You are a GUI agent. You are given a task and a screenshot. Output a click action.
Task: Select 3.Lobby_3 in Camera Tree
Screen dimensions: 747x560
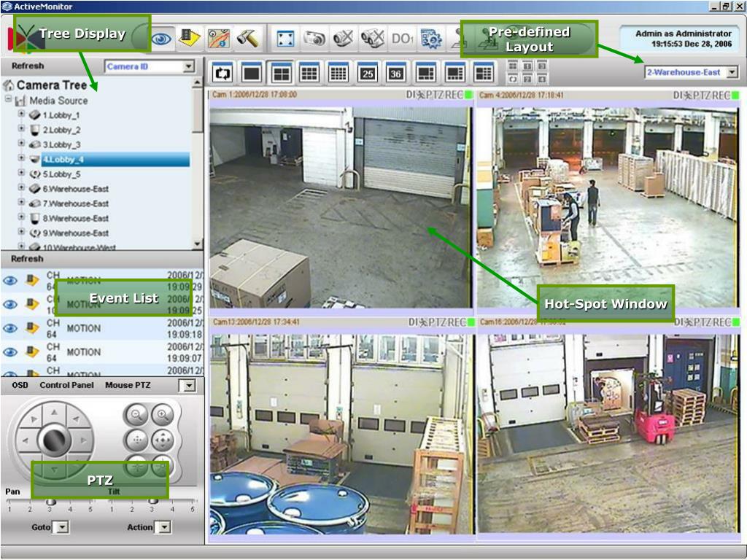click(61, 145)
